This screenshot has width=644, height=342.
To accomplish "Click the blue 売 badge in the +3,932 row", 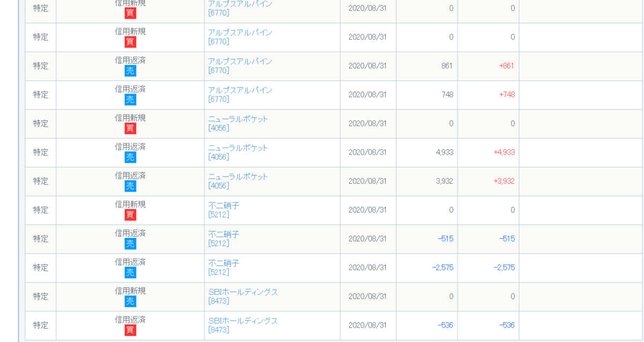I will click(x=130, y=186).
